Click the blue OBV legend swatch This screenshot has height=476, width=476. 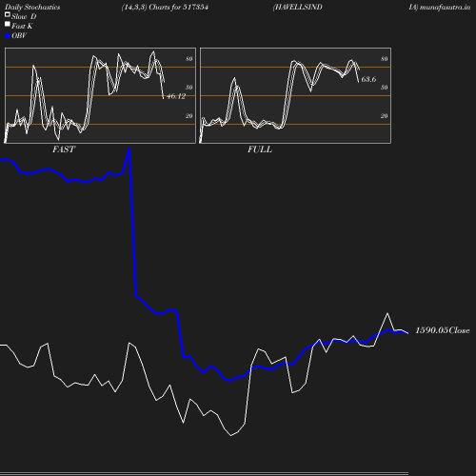click(x=8, y=36)
